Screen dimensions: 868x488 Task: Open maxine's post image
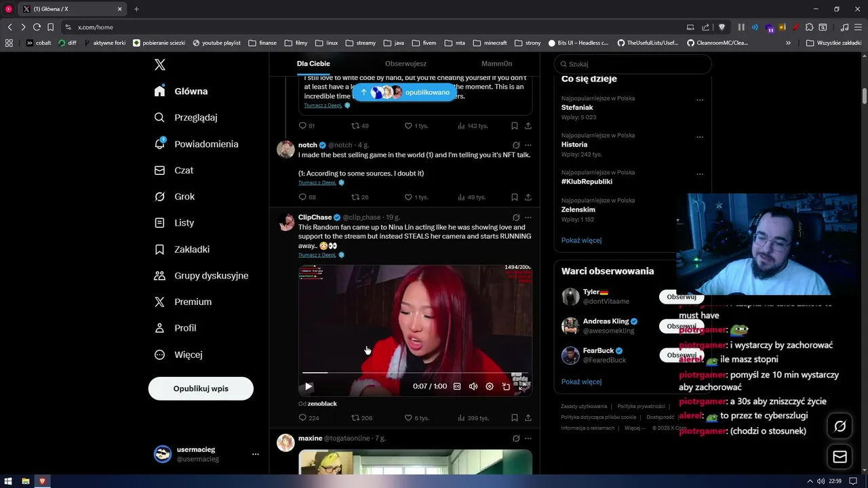click(415, 462)
